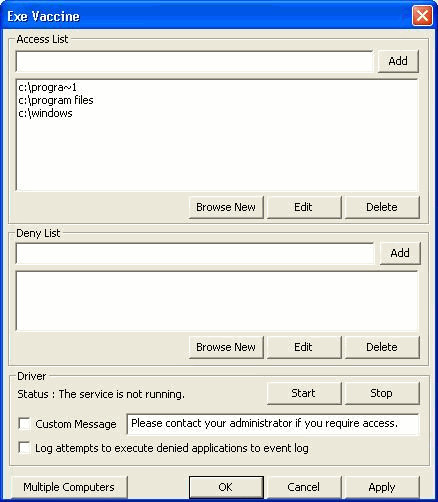The height and width of the screenshot is (502, 438).
Task: Delete entry from the Deny List
Action: 382,347
